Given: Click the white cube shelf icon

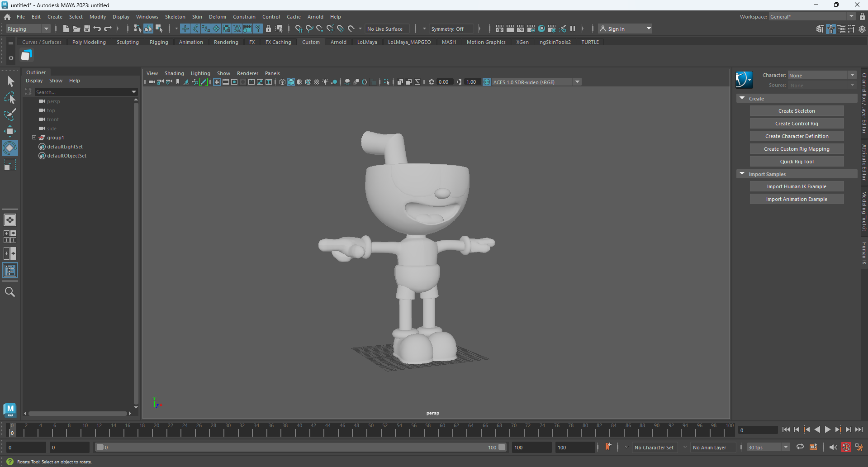Looking at the screenshot, I should coord(27,55).
